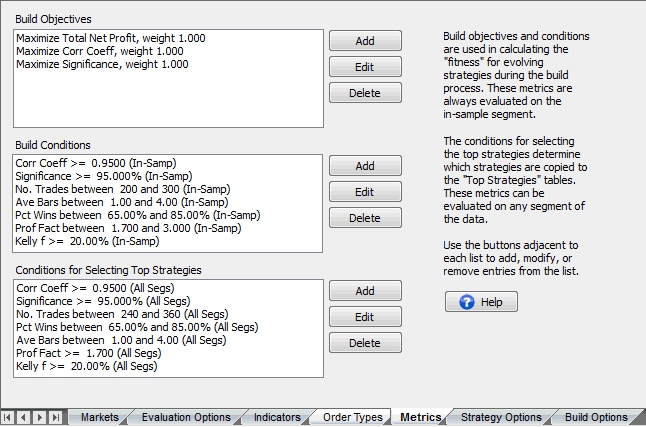Switch to Strategy Options tab
Screen dimensions: 646x427
tap(501, 417)
